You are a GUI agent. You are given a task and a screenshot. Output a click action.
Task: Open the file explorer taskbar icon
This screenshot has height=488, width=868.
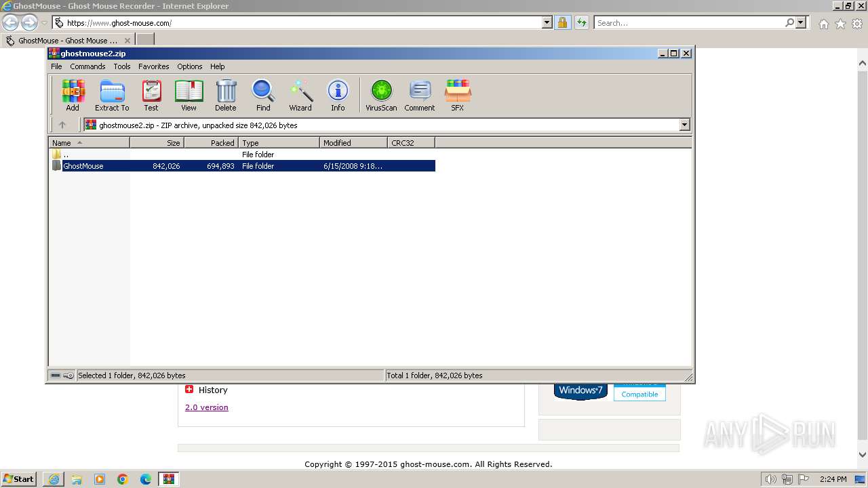point(77,479)
